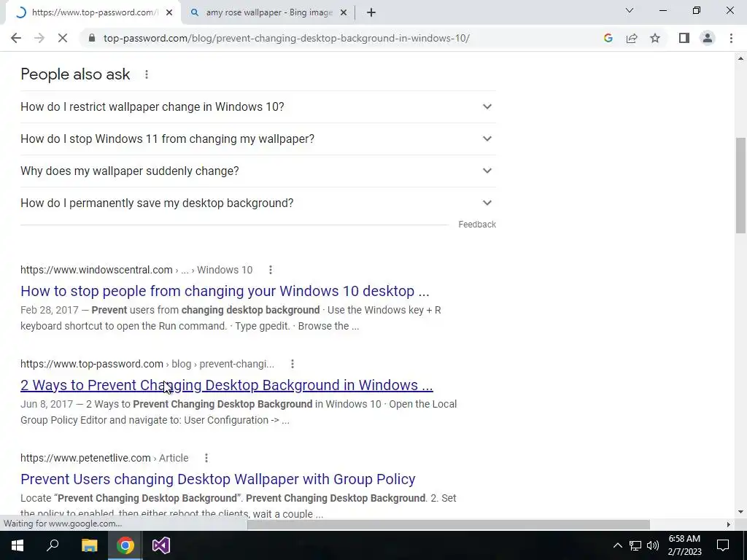Close the amy rose wallpaper Bing tab
The image size is (747, 560).
pos(344,13)
